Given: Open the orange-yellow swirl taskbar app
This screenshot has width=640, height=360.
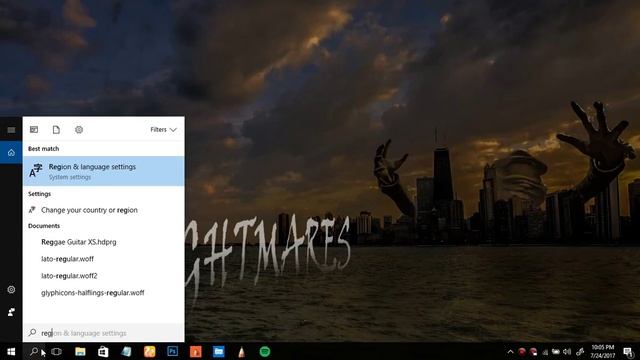Looking at the screenshot, I should tap(149, 351).
